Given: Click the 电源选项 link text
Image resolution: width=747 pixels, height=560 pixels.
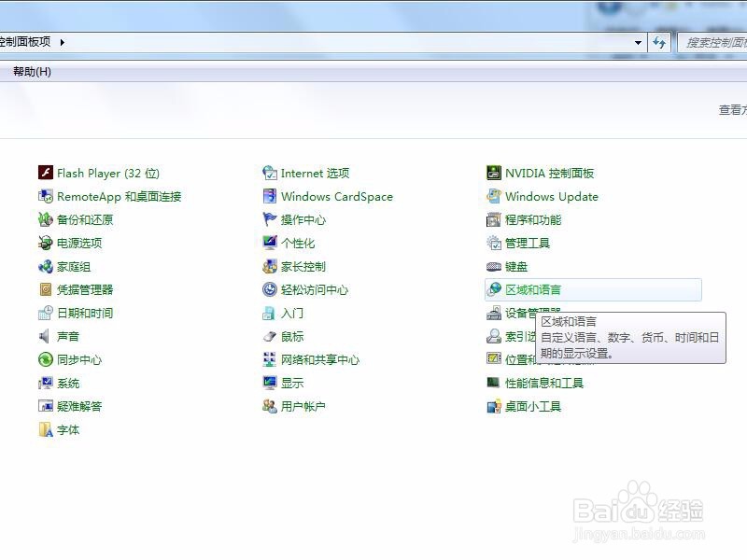Looking at the screenshot, I should (x=79, y=243).
